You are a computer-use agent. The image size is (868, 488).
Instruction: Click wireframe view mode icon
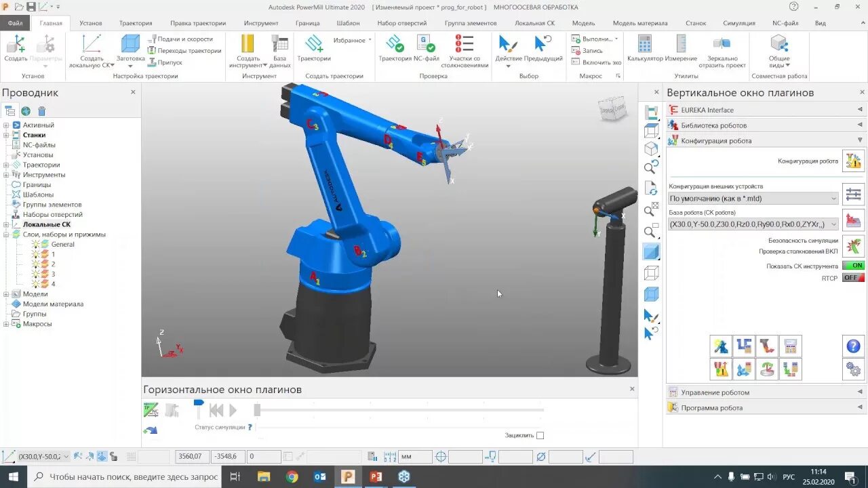coord(651,273)
